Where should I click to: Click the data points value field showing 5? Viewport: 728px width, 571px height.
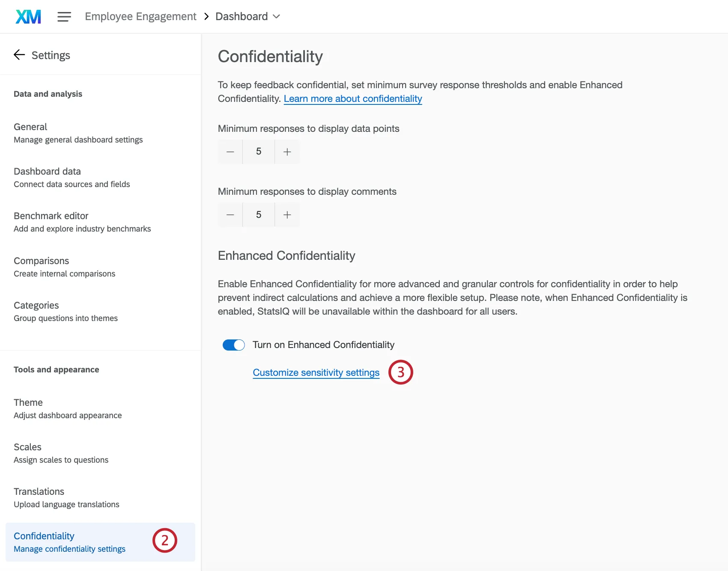click(258, 152)
